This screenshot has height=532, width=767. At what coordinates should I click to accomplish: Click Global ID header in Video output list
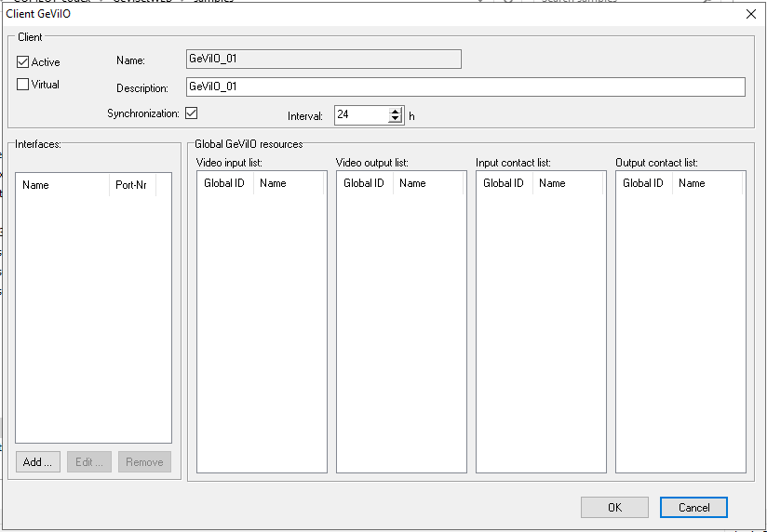364,183
